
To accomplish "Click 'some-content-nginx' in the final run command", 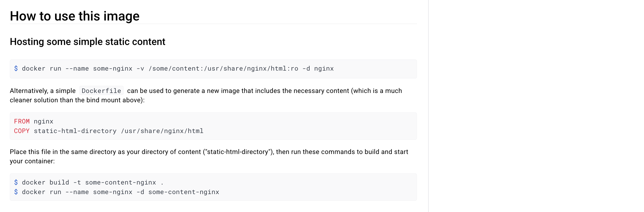I will coord(184,192).
